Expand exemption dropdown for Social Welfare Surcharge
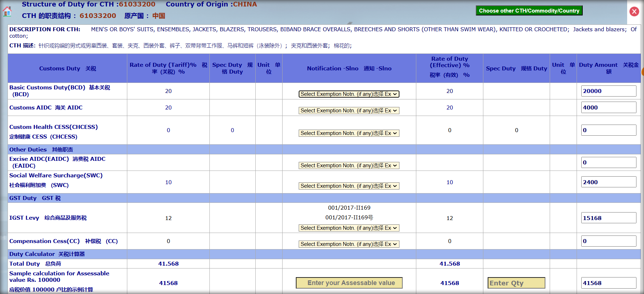 (349, 186)
